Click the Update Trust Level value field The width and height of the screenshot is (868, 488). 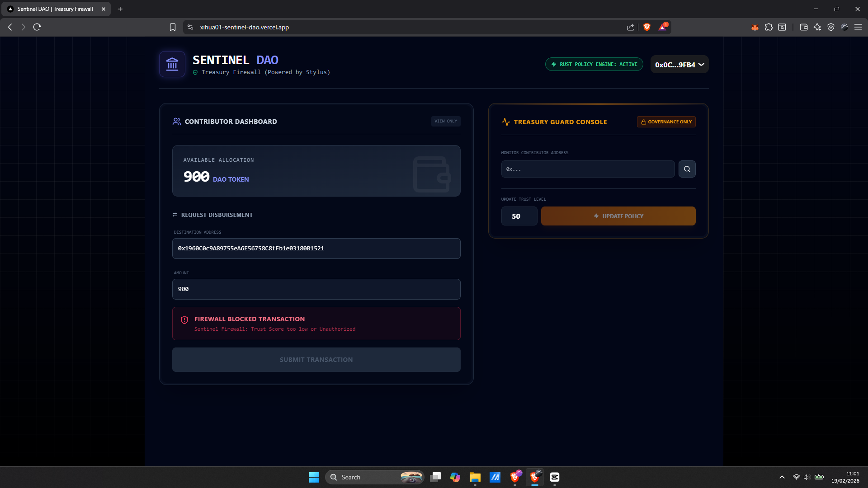pyautogui.click(x=519, y=216)
